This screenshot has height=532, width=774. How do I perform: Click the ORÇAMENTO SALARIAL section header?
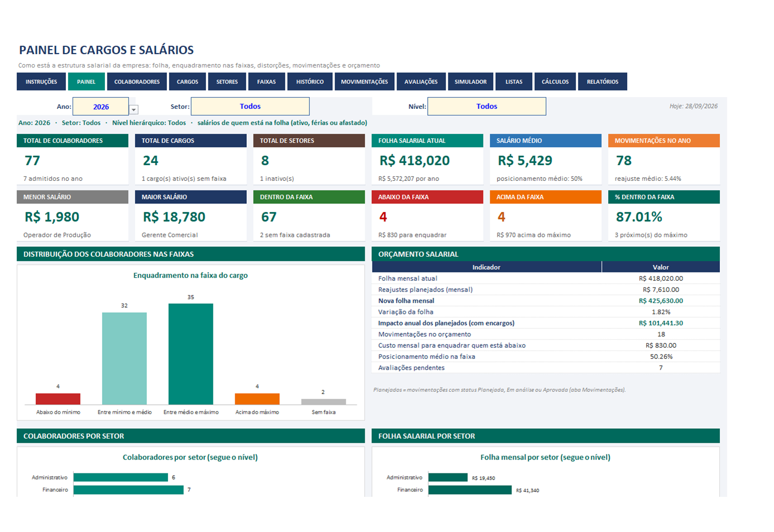tap(546, 254)
